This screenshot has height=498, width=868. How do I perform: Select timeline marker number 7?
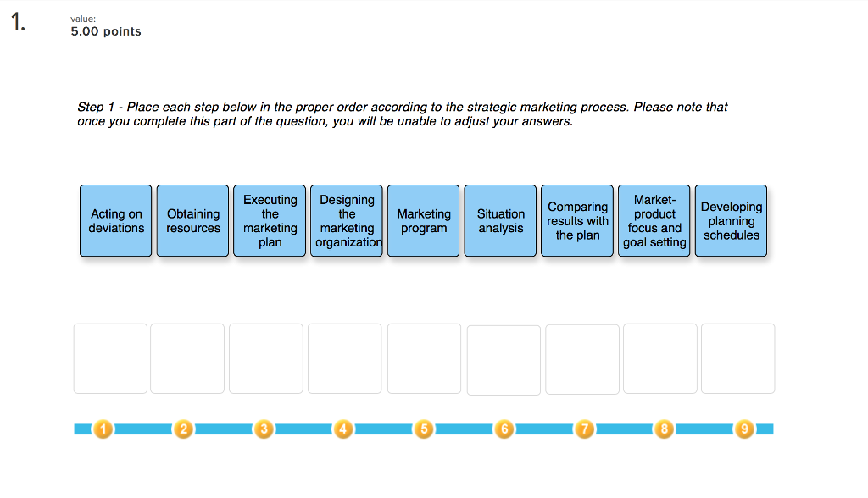pos(585,429)
